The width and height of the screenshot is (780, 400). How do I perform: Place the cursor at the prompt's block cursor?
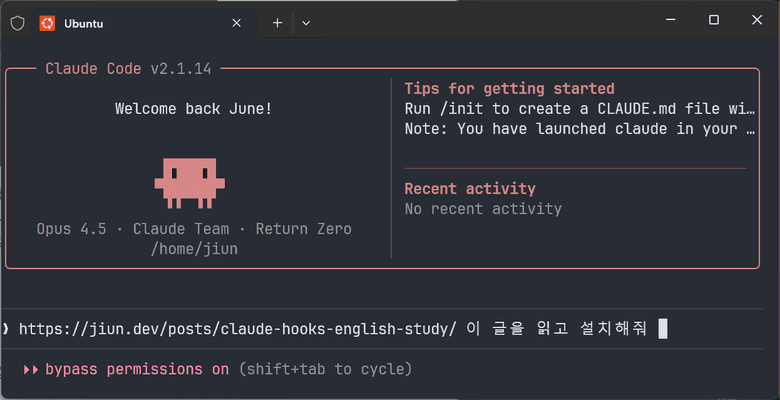(x=663, y=329)
